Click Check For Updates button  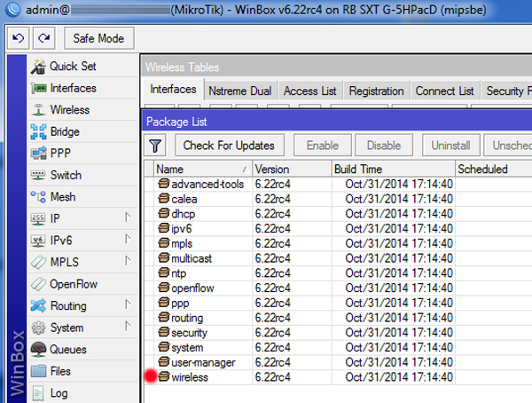229,146
